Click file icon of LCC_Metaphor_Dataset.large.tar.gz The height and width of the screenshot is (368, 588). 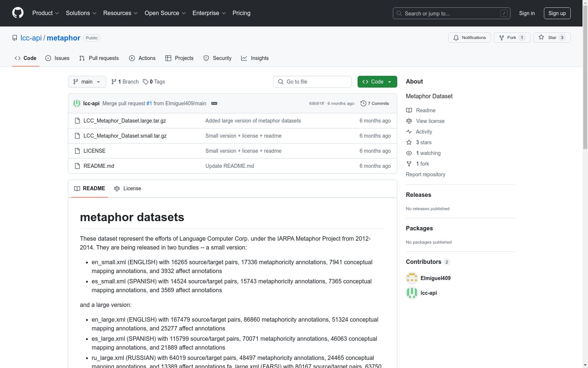(77, 121)
